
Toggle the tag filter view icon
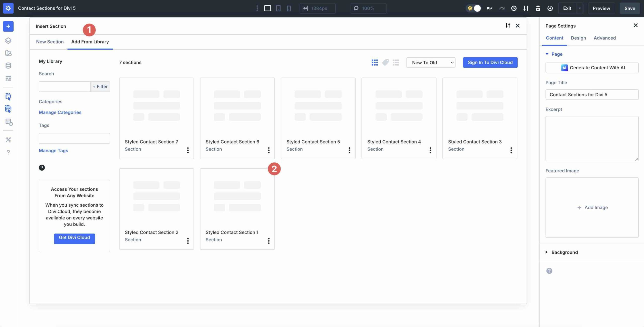(x=385, y=62)
